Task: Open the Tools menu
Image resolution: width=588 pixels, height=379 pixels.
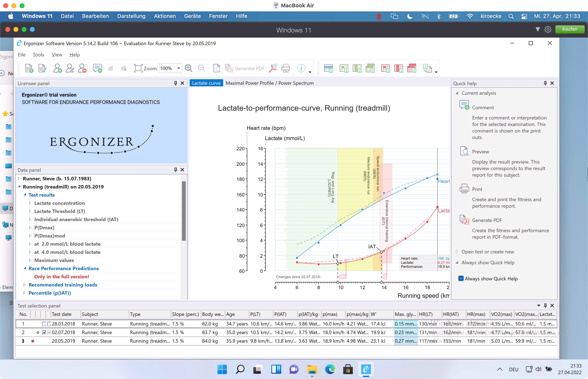Action: coord(38,54)
